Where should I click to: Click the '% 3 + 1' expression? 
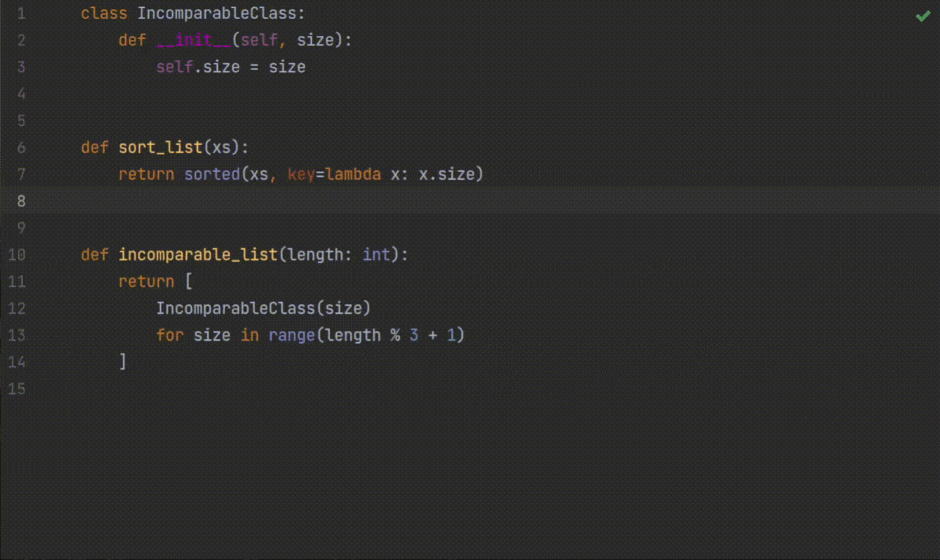pyautogui.click(x=423, y=335)
